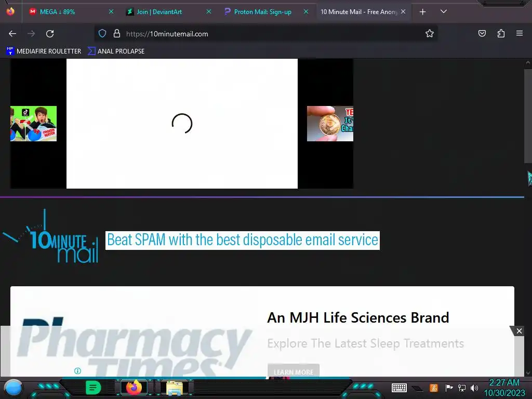Switch to the Join | DeviantArt tab
This screenshot has width=532, height=399.
pos(169,12)
